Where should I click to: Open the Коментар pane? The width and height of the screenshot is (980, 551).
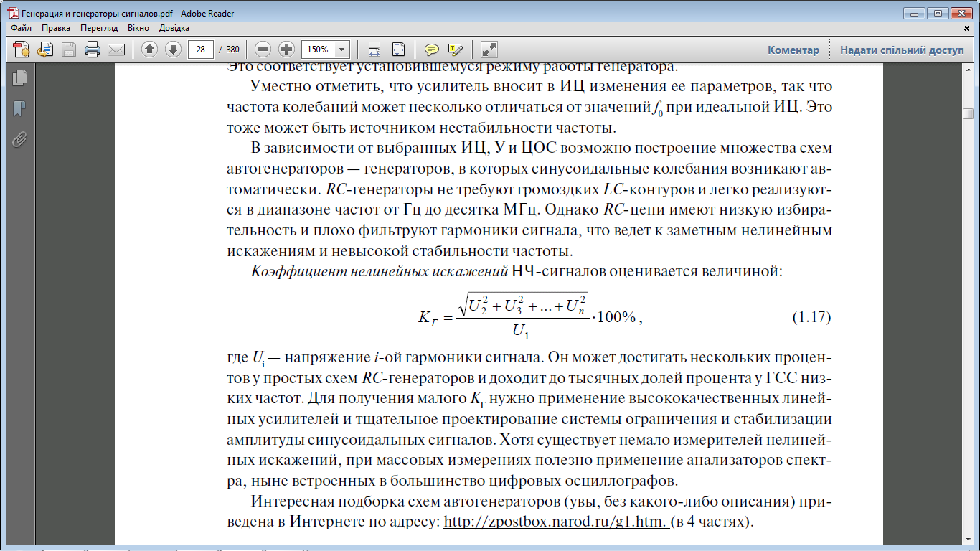click(793, 50)
